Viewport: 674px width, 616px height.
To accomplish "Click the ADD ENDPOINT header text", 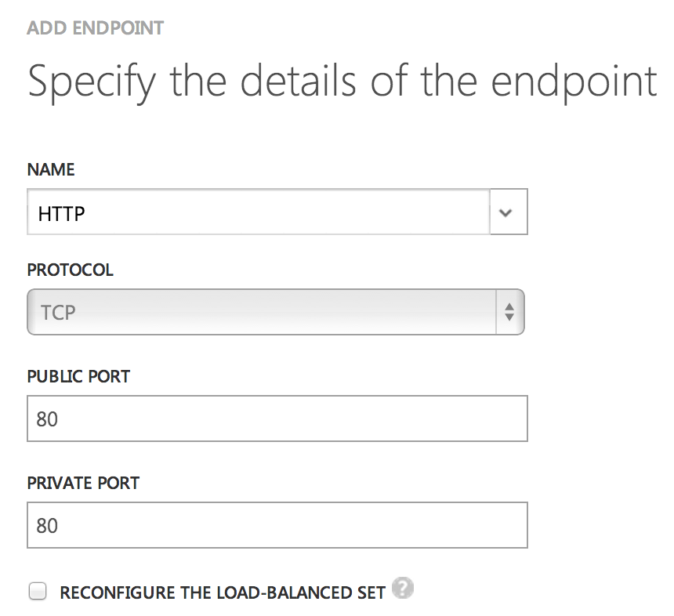I will [95, 28].
